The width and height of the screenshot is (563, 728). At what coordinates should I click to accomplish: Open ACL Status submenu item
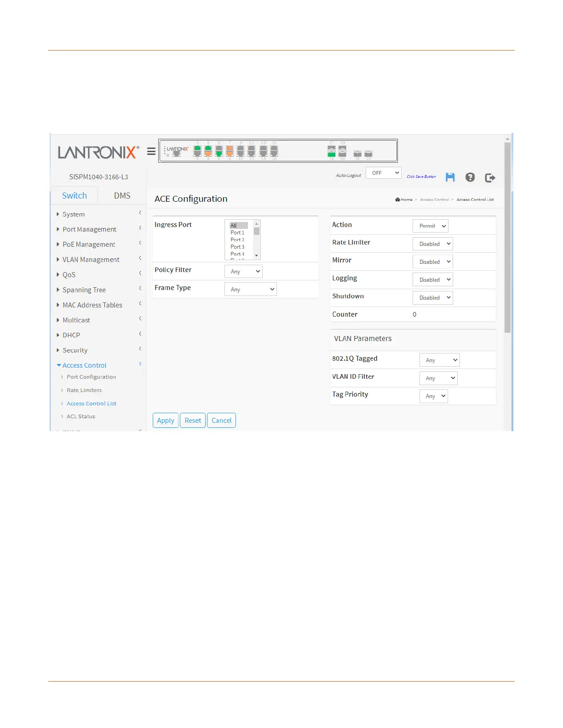point(81,416)
